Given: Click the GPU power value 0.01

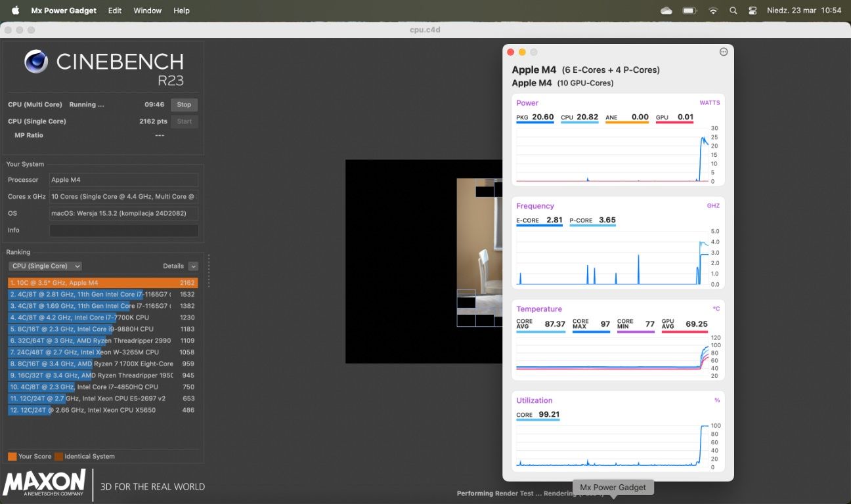Looking at the screenshot, I should pyautogui.click(x=686, y=117).
